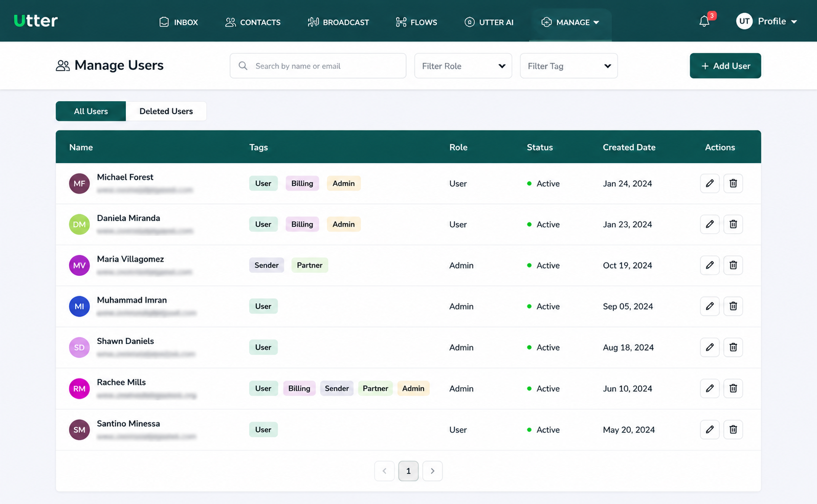
Task: Delete Shawn Daniels' user row
Action: (733, 347)
